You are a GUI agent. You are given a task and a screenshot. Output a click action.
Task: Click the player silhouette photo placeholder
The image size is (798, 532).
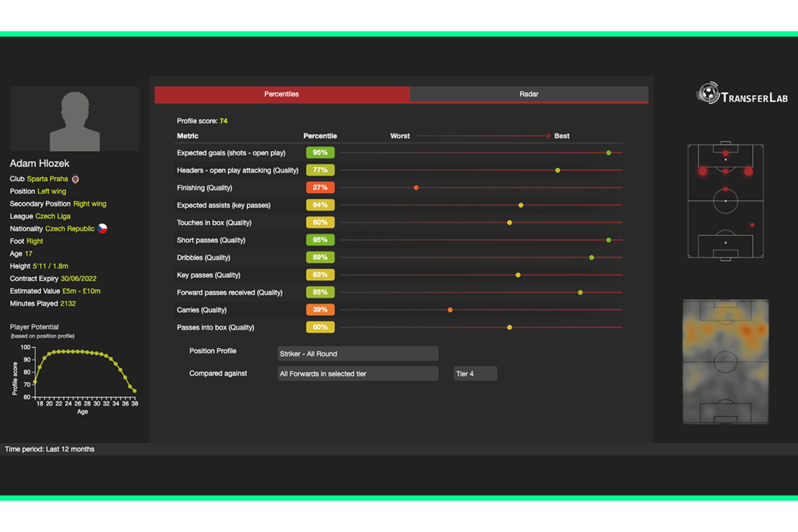tap(75, 119)
